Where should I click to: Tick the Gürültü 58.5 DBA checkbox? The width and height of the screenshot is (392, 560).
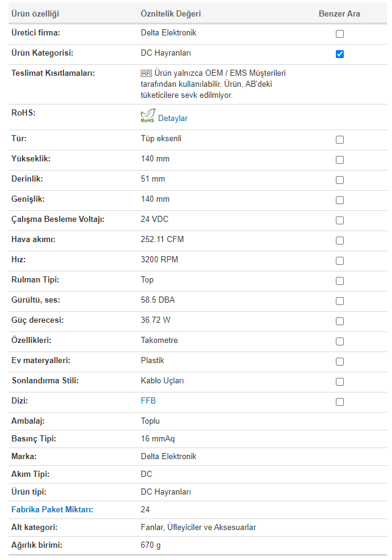pyautogui.click(x=339, y=301)
